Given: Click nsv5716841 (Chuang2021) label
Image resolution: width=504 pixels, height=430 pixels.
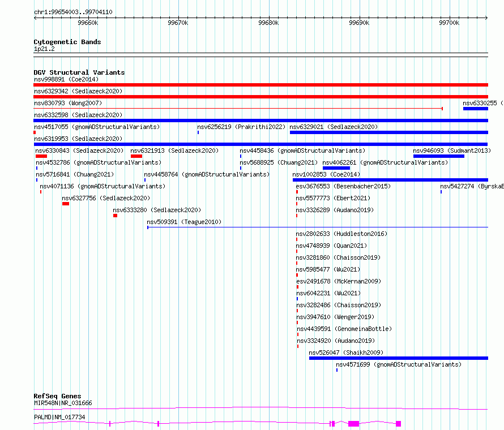Looking at the screenshot, I should pos(75,174).
